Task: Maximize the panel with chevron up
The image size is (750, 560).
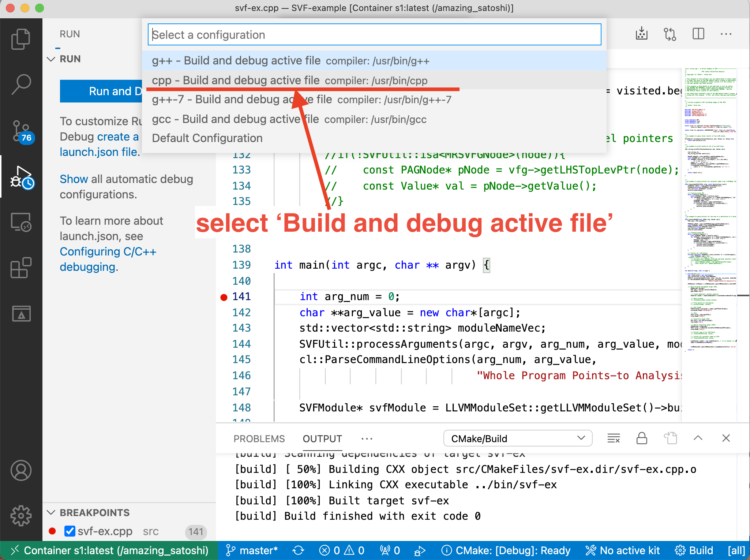Action: tap(698, 438)
